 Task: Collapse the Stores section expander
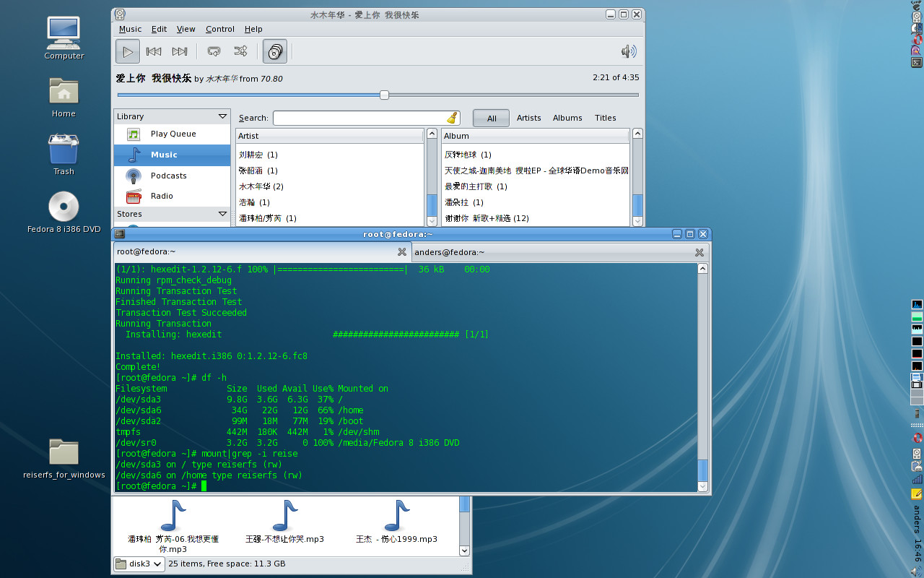[x=222, y=214]
